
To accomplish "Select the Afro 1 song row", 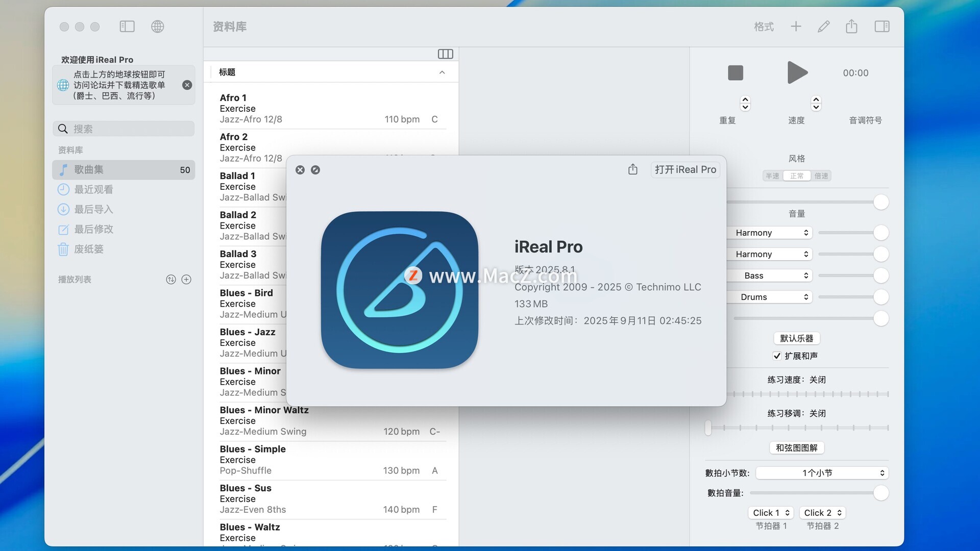I will pyautogui.click(x=332, y=109).
